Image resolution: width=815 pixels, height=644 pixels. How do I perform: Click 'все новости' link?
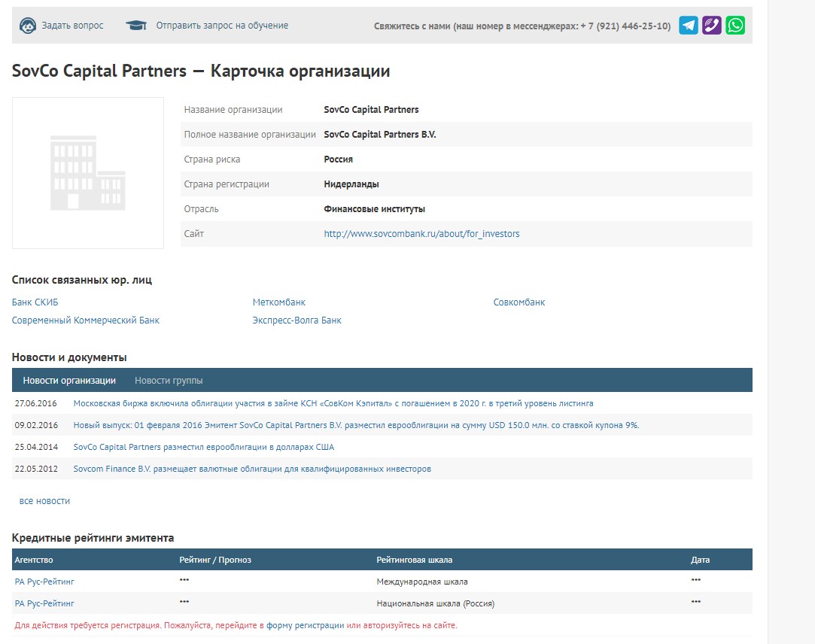point(44,501)
